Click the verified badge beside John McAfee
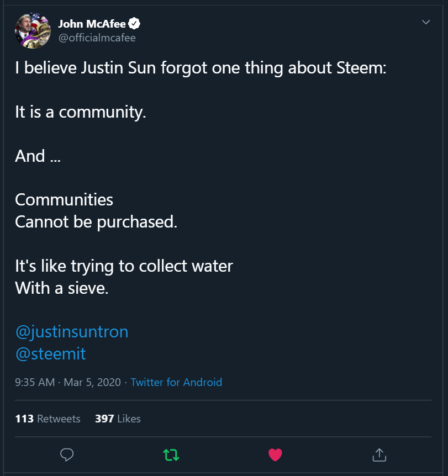This screenshot has width=448, height=476. 134,24
